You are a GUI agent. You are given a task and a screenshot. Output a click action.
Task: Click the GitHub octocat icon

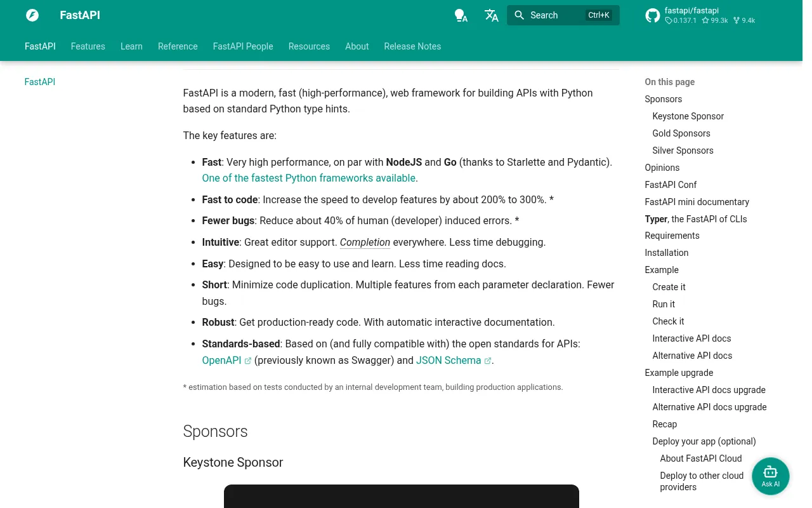[653, 15]
